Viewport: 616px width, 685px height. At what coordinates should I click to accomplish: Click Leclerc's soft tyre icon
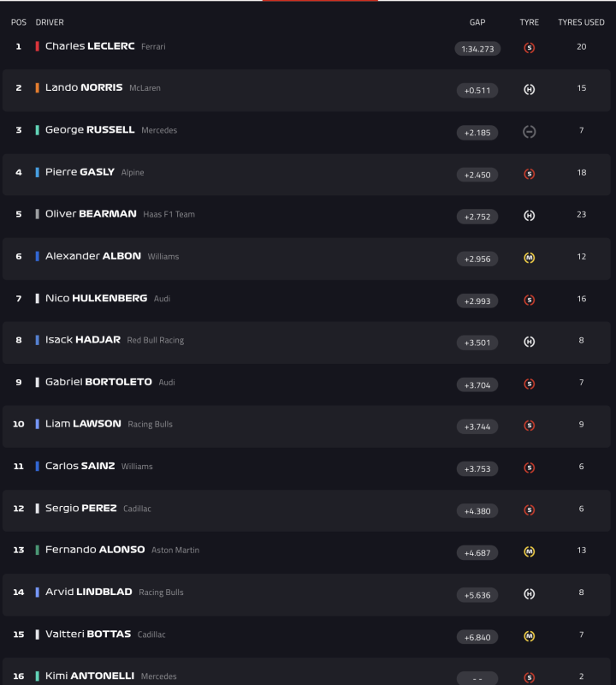529,48
